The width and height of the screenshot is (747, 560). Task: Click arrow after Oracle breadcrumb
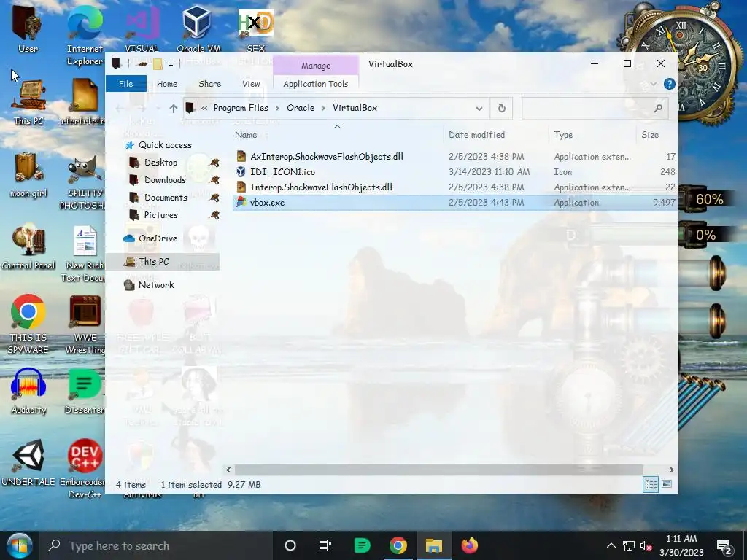323,108
